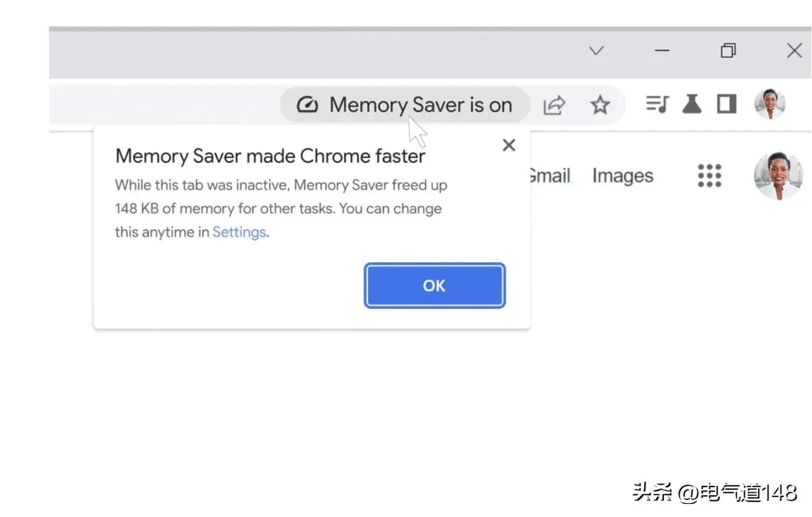The height and width of the screenshot is (517, 812).
Task: Click the Chrome profile avatar in toolbar
Action: [x=770, y=104]
